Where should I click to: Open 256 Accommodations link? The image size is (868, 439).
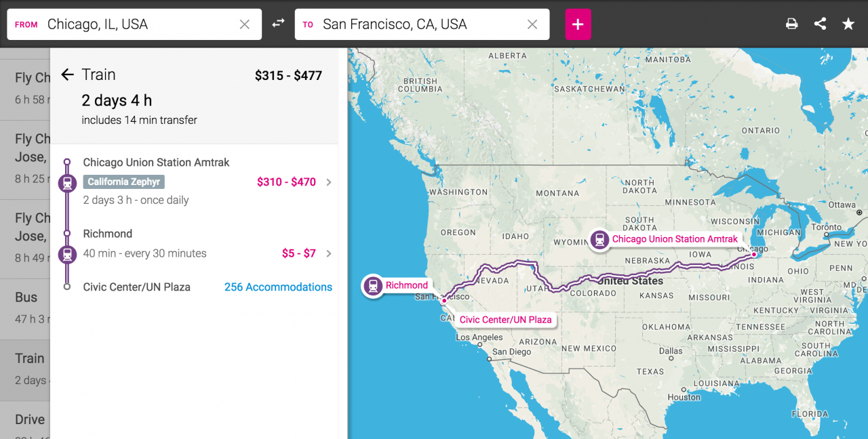(x=278, y=287)
